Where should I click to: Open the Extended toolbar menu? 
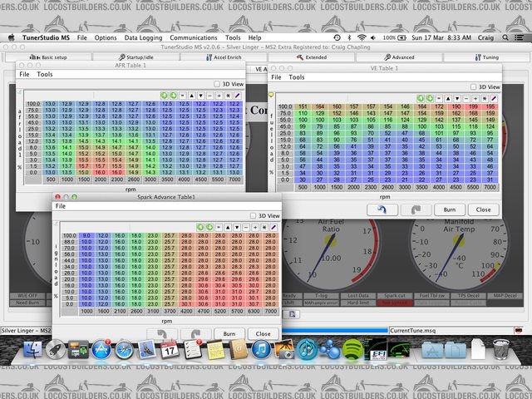[312, 57]
